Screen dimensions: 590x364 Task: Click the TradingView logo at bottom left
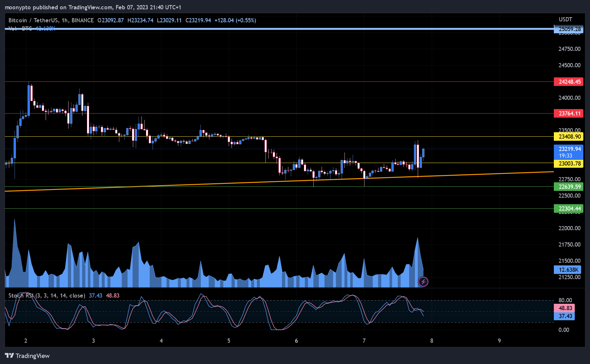pos(27,356)
